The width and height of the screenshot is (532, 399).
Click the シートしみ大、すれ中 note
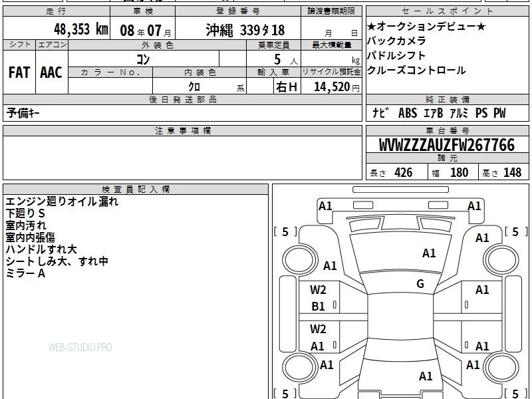click(x=57, y=261)
